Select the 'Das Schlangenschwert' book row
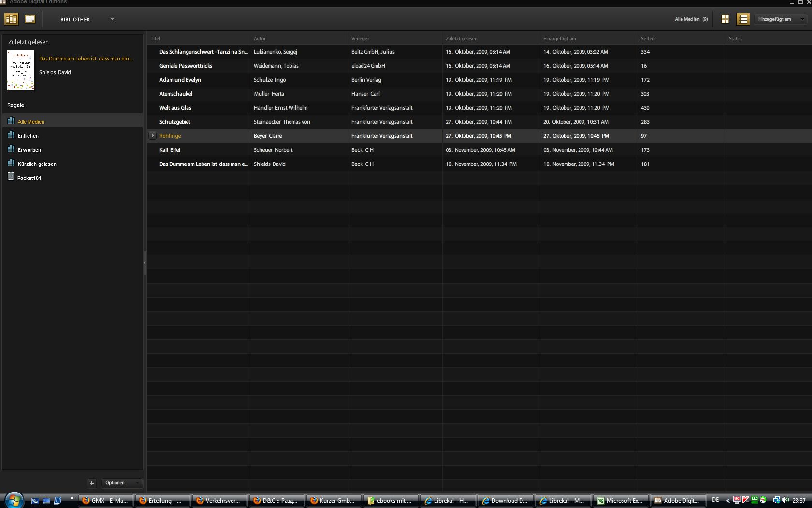This screenshot has height=508, width=812. pos(479,52)
